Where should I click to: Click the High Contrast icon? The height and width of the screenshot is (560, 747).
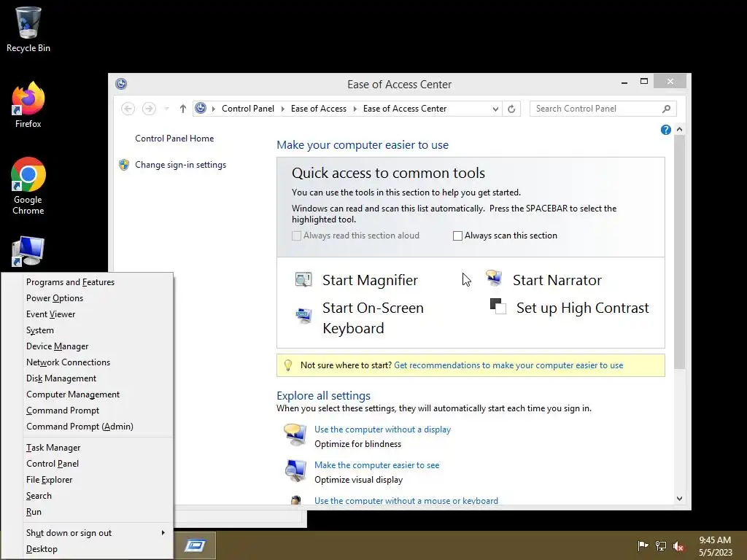(x=498, y=306)
